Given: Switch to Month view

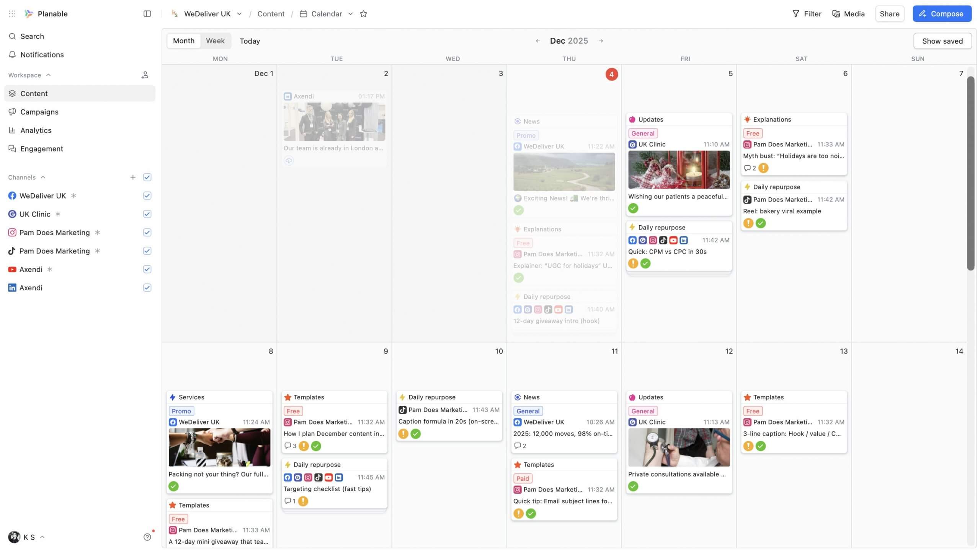Looking at the screenshot, I should click(x=183, y=41).
